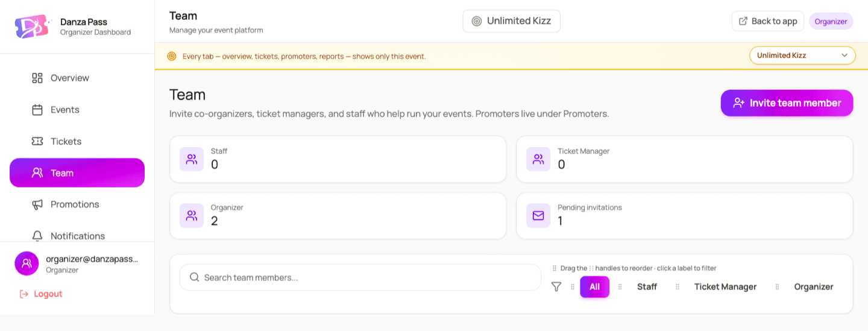Image resolution: width=868 pixels, height=331 pixels.
Task: Click the Organizer stat card icon
Action: 192,215
